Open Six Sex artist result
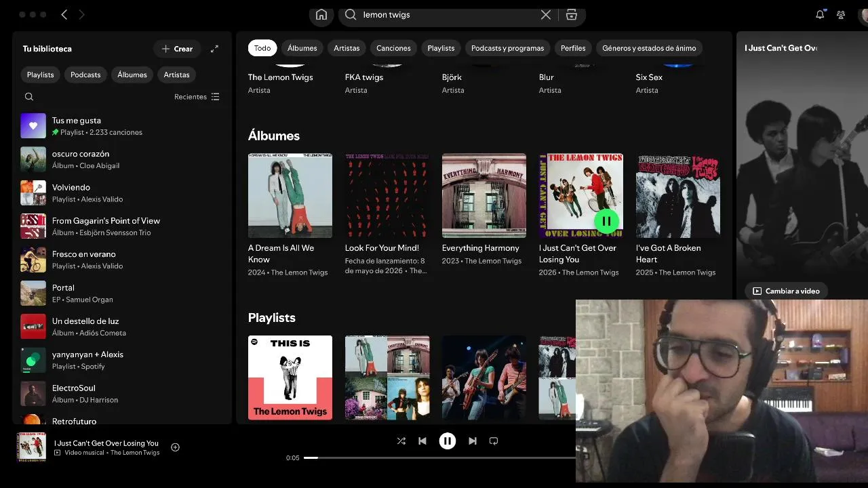This screenshot has width=868, height=488. click(x=649, y=77)
